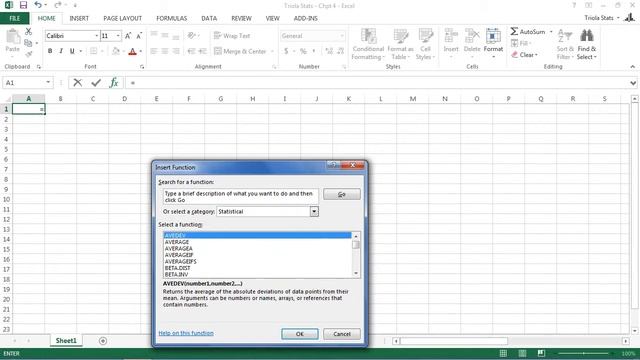
Task: Switch to the REVIEW tab
Action: pyautogui.click(x=241, y=18)
